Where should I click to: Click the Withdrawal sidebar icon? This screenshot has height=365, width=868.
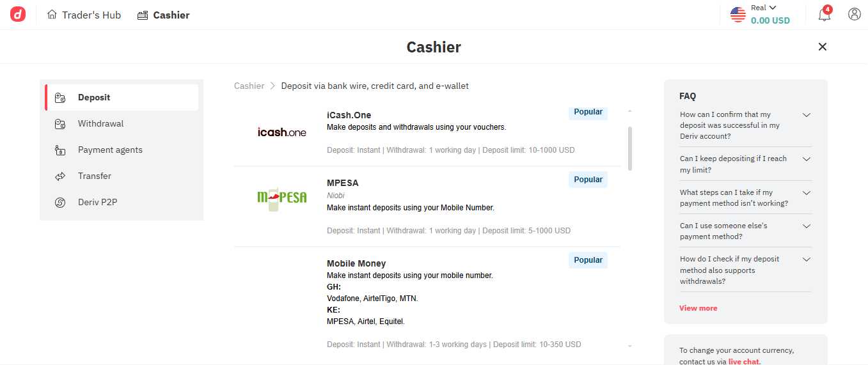pyautogui.click(x=60, y=124)
